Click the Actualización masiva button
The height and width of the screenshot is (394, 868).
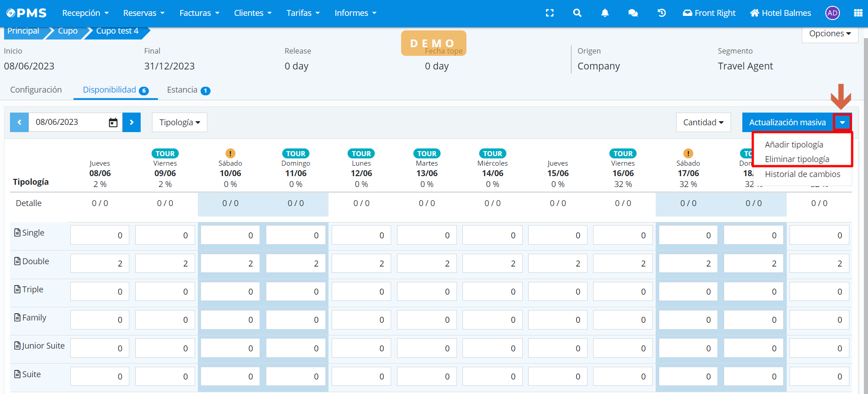click(x=787, y=123)
